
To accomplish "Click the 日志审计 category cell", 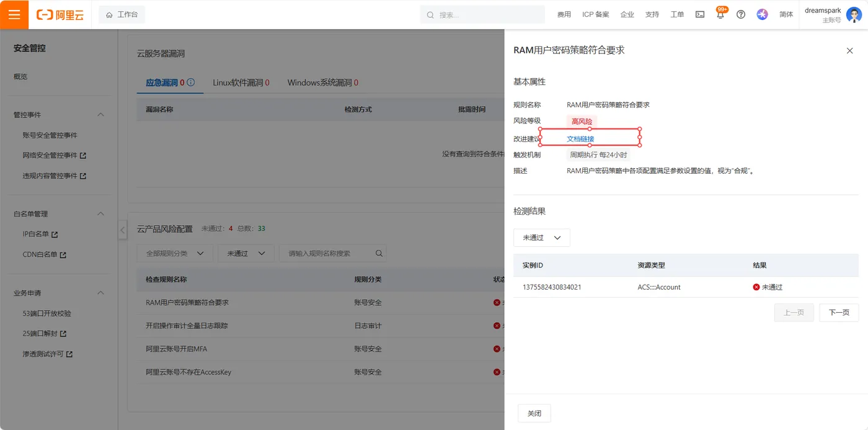I will (368, 326).
